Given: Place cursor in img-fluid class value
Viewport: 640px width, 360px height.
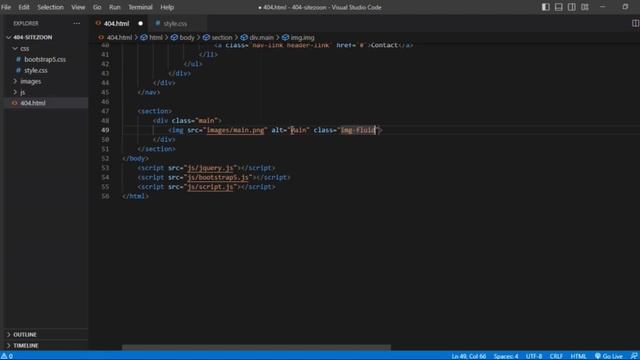Looking at the screenshot, I should (x=358, y=130).
